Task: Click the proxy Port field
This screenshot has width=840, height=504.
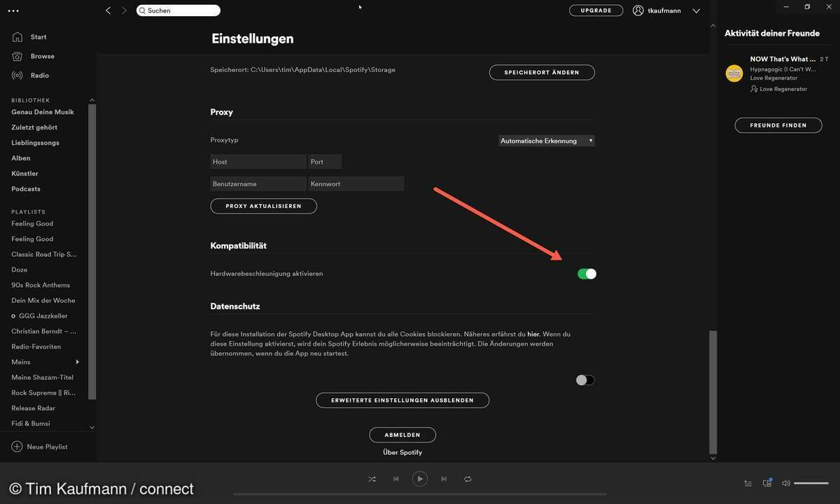Action: (x=325, y=162)
